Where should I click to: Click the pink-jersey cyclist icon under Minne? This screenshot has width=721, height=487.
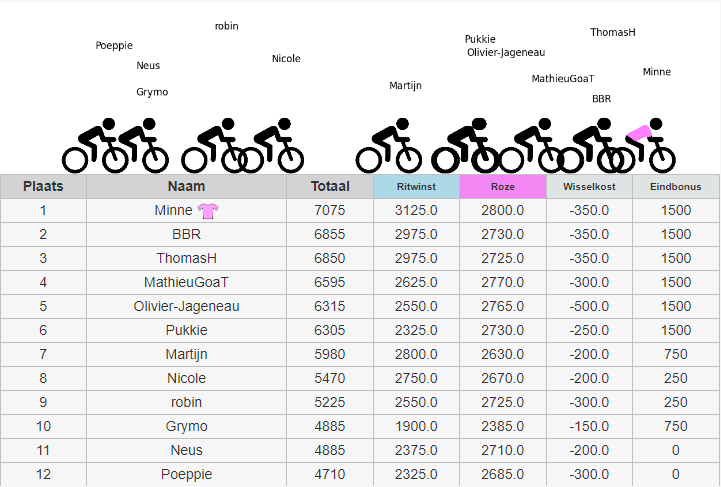646,147
